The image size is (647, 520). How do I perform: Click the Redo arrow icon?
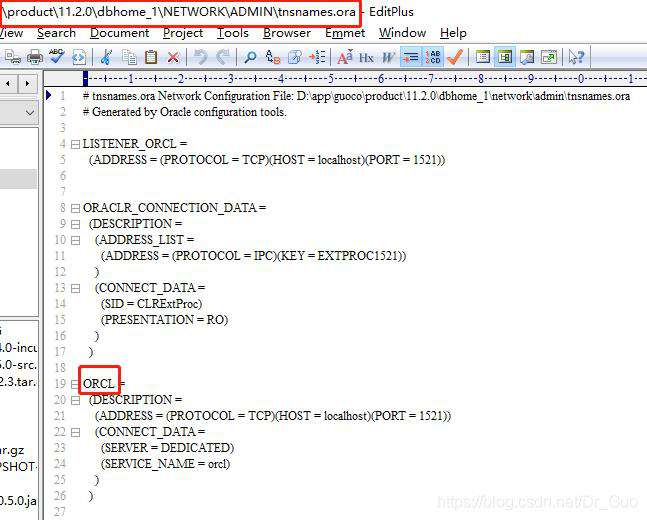223,57
